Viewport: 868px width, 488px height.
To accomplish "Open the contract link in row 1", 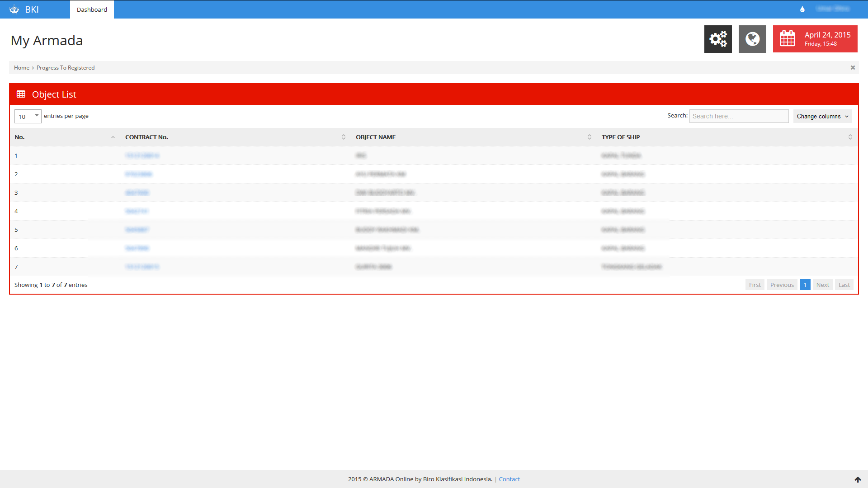I will click(142, 156).
